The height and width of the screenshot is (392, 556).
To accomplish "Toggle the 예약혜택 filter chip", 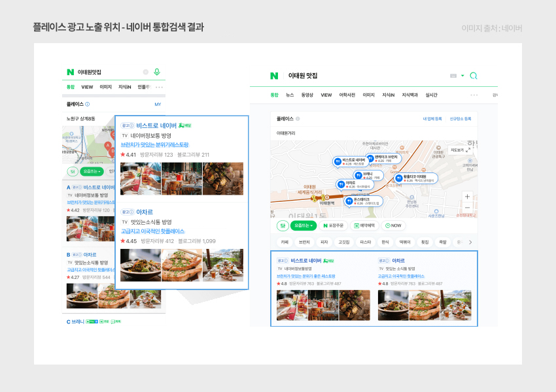I will [364, 225].
